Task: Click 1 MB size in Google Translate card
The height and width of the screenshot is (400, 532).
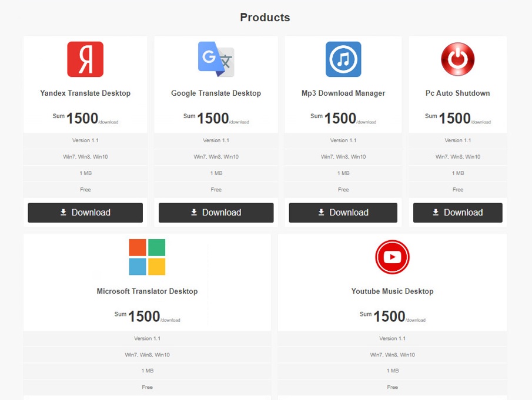Action: click(216, 173)
